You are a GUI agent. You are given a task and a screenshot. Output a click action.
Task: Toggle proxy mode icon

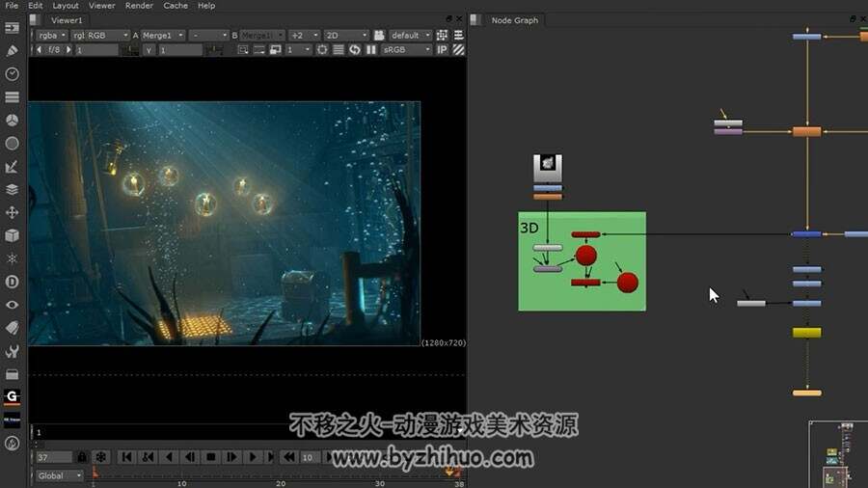tap(275, 50)
